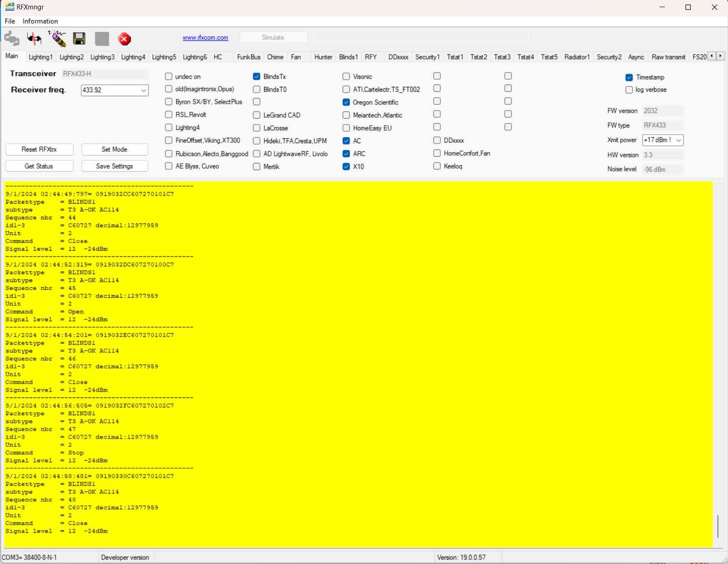
Task: Click the save log floppy disk icon
Action: (79, 39)
